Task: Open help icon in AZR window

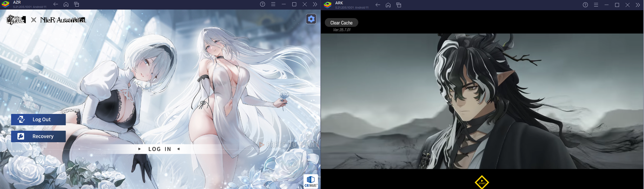Action: pos(262,4)
